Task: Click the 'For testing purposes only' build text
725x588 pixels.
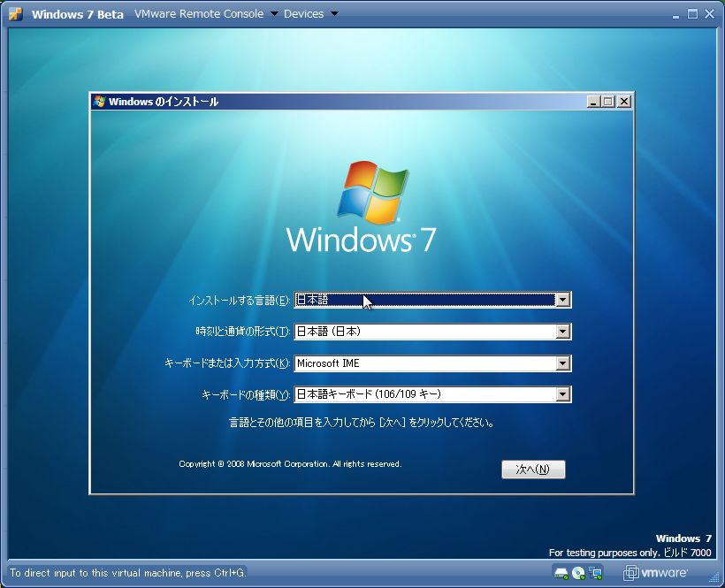Action: point(630,553)
